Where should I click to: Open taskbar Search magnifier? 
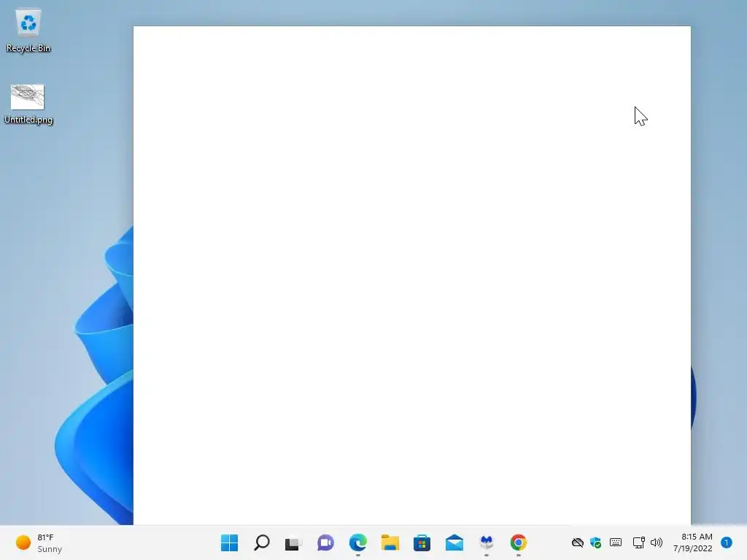[262, 542]
